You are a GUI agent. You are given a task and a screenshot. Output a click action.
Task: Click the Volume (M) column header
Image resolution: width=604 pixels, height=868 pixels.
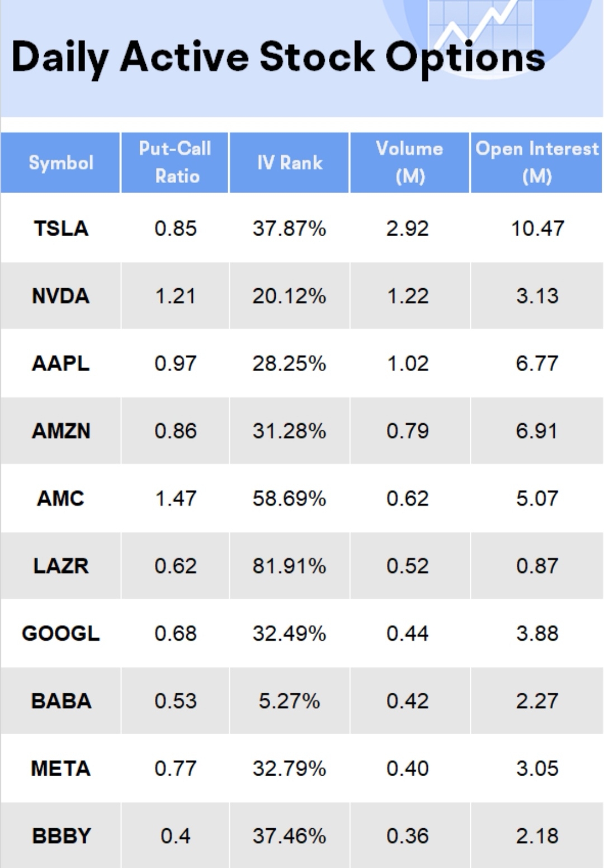click(x=409, y=162)
